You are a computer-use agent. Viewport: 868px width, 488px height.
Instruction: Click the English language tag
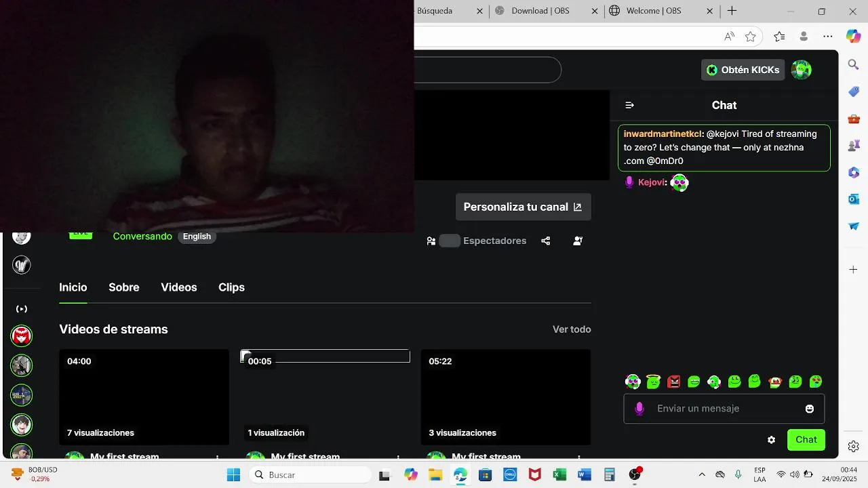pos(197,237)
